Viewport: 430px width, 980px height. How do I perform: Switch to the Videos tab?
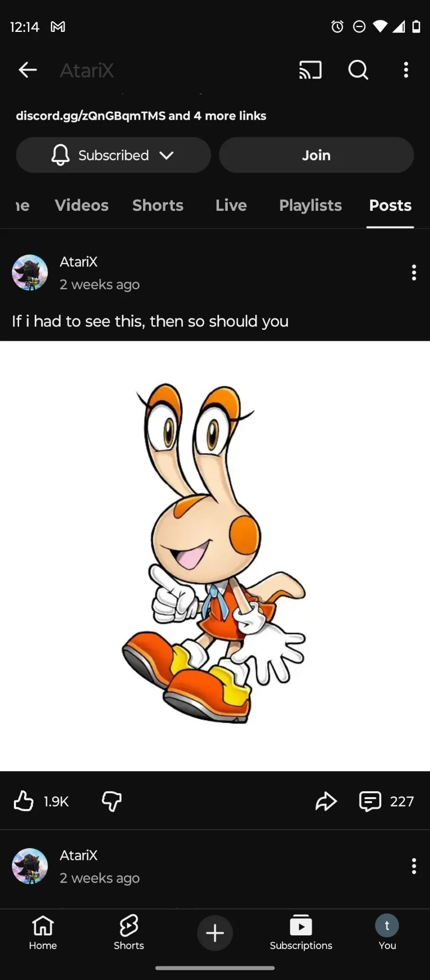pyautogui.click(x=81, y=205)
